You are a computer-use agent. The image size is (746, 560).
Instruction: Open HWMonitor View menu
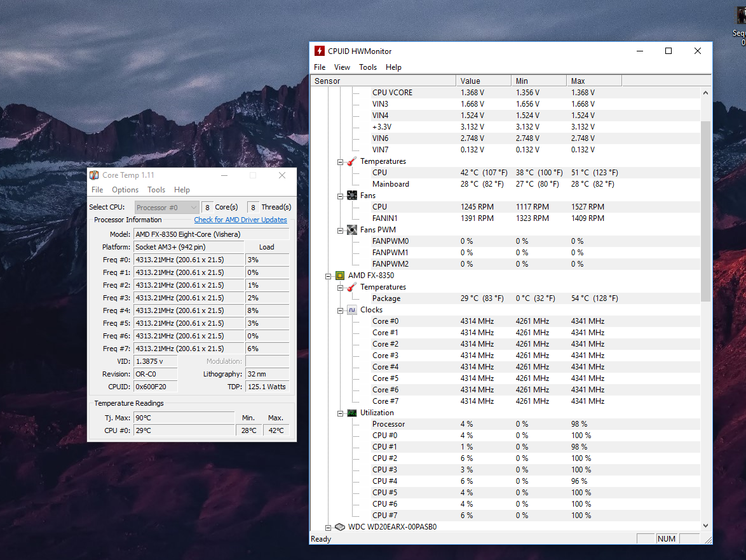point(342,67)
